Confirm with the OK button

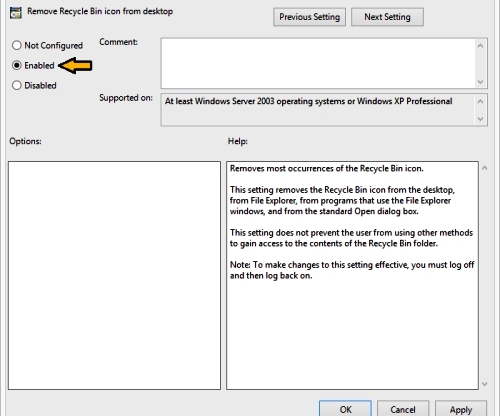click(x=345, y=409)
